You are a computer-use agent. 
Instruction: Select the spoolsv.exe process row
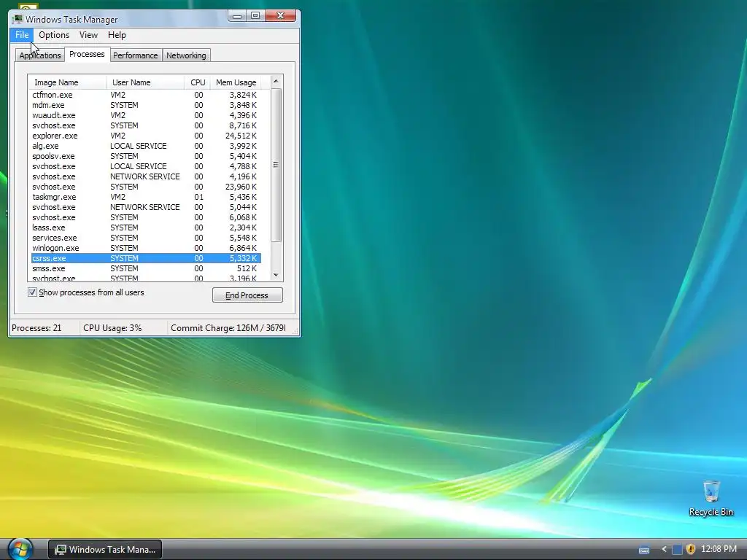(x=146, y=156)
